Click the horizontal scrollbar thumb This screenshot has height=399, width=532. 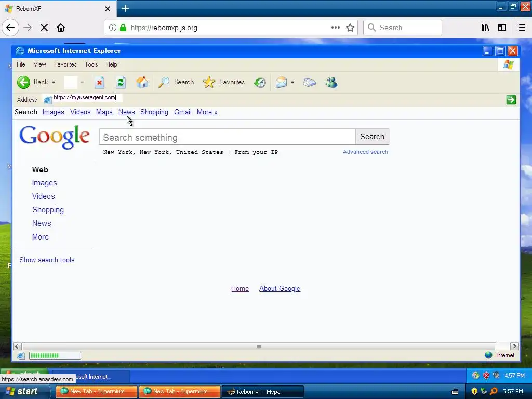(x=259, y=347)
